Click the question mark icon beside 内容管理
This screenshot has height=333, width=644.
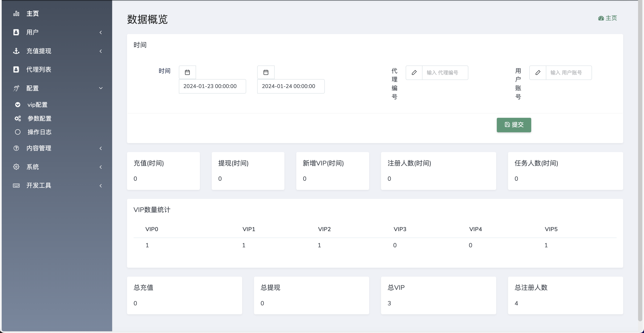point(16,148)
